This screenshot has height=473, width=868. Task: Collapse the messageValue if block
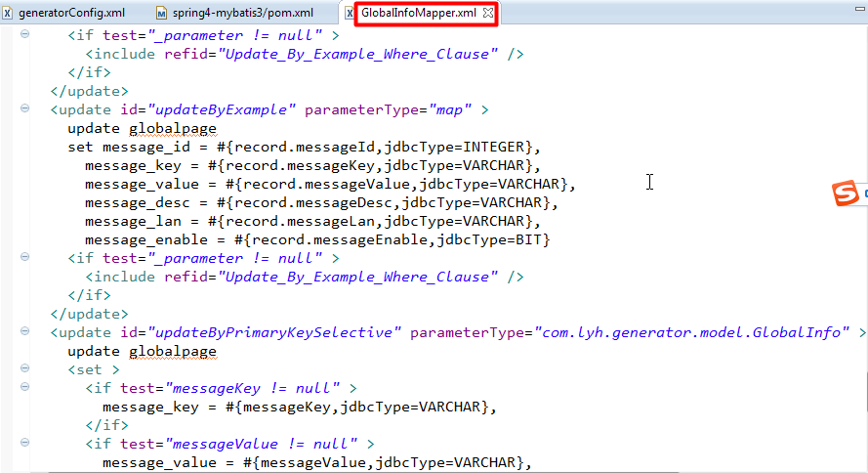[x=25, y=442]
